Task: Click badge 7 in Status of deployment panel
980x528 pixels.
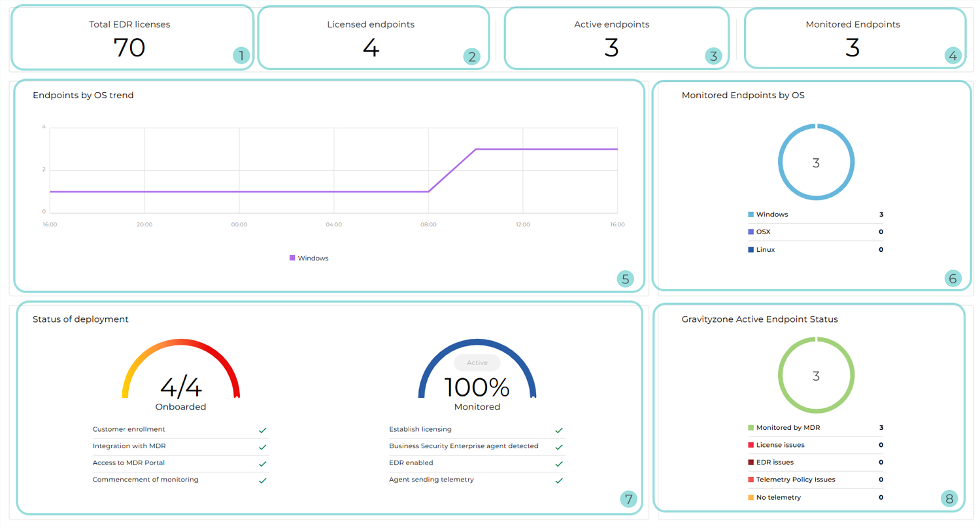Action: [628, 500]
